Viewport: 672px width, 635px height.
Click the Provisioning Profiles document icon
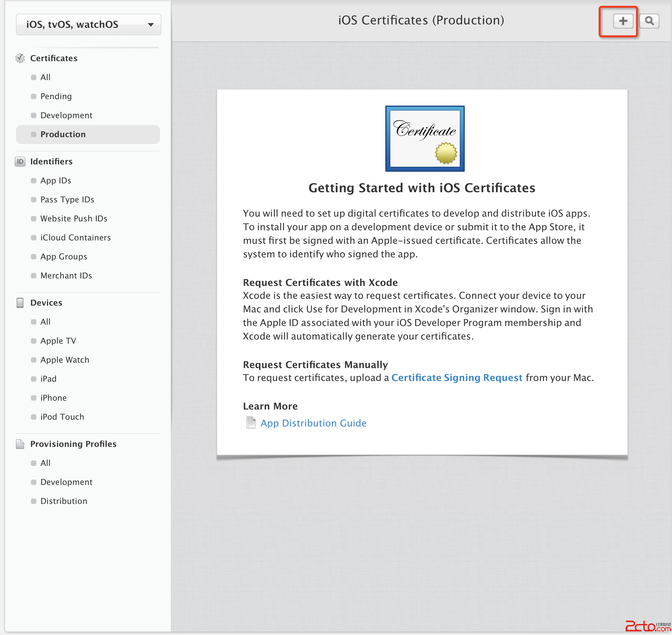(x=20, y=444)
